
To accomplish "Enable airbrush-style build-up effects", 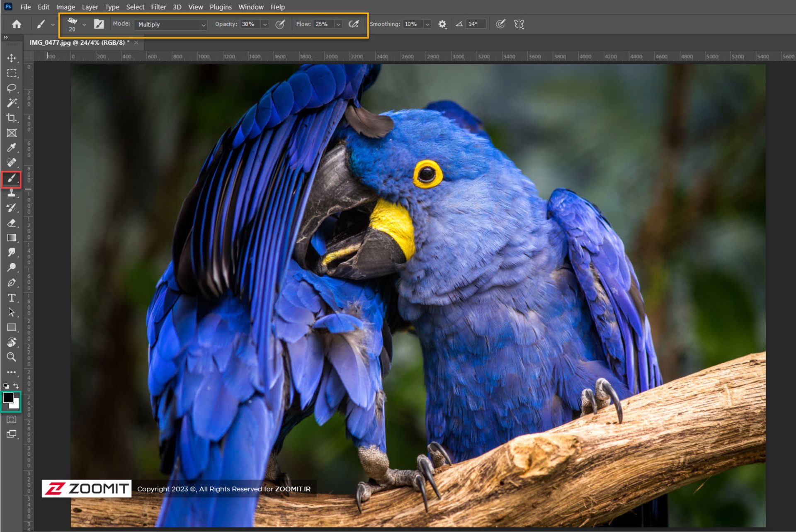I will point(354,24).
